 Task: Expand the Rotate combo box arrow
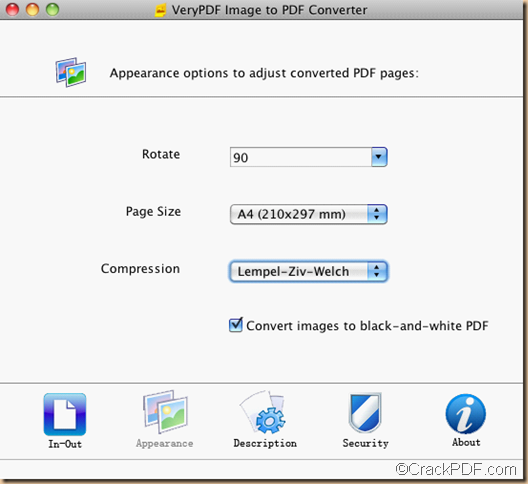379,157
